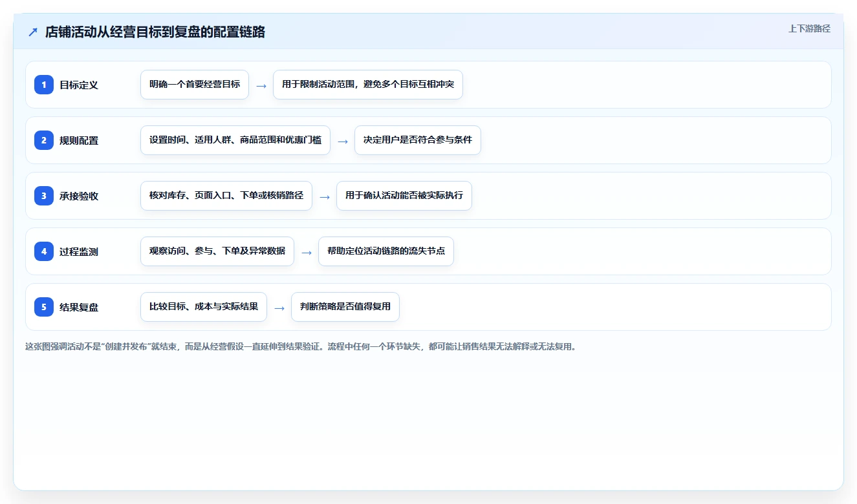This screenshot has height=504, width=857.
Task: Click the 明确一个首要经营目标 box
Action: point(195,85)
